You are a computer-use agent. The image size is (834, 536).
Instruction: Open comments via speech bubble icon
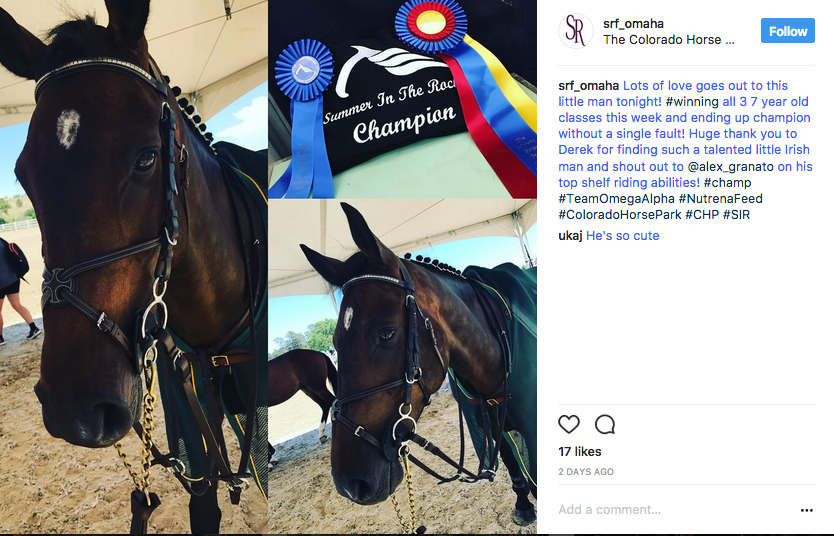coord(605,424)
